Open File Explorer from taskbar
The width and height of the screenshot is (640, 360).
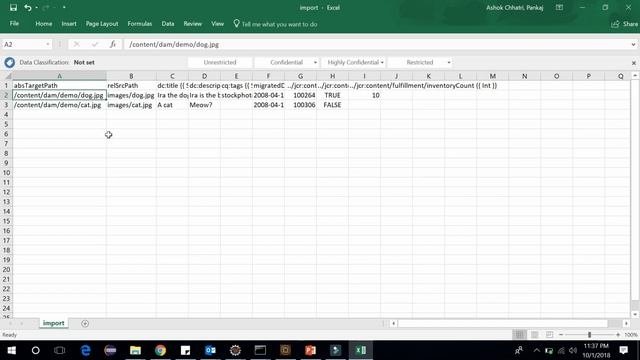[x=136, y=350]
